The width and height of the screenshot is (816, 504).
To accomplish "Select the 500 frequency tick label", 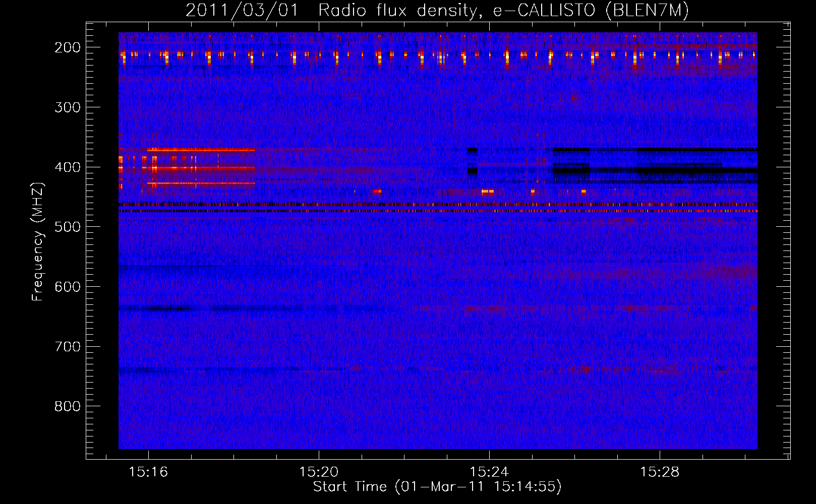I will tap(68, 227).
